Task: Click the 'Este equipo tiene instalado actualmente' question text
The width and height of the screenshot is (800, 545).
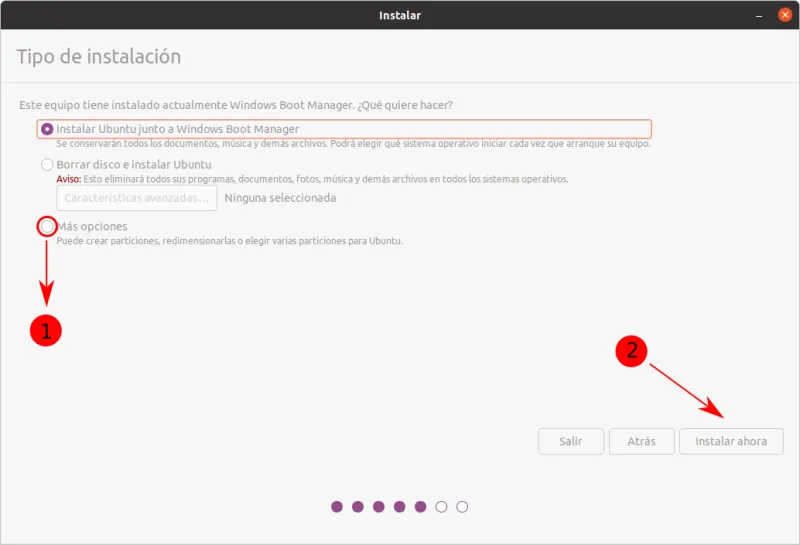Action: tap(236, 105)
